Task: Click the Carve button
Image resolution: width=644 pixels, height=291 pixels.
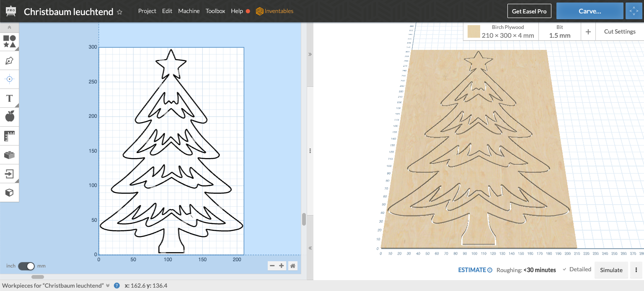Action: point(589,11)
